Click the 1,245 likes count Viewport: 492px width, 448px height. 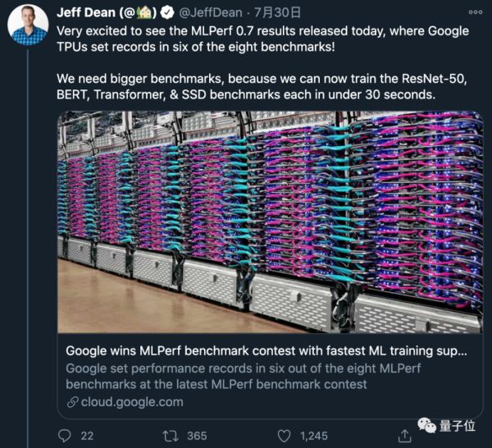(312, 436)
